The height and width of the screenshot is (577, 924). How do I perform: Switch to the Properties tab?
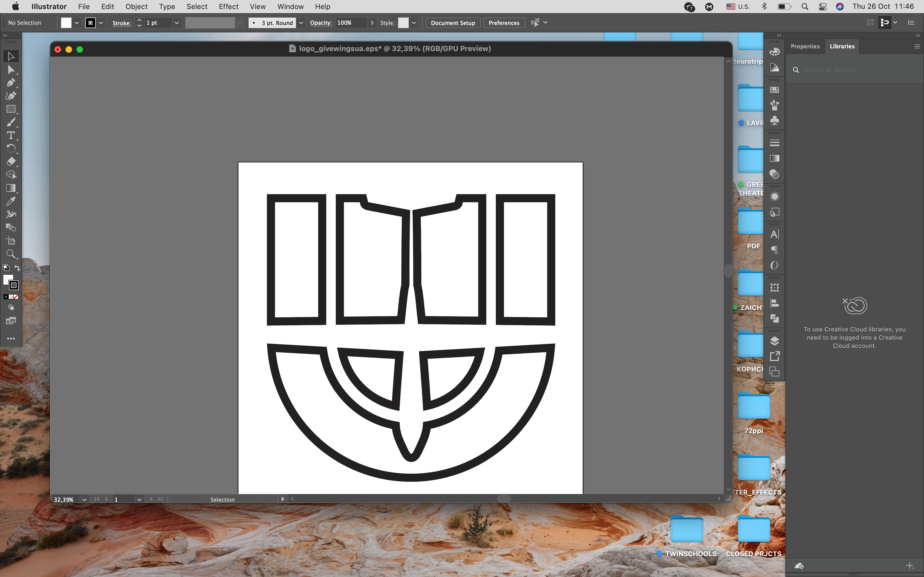805,46
